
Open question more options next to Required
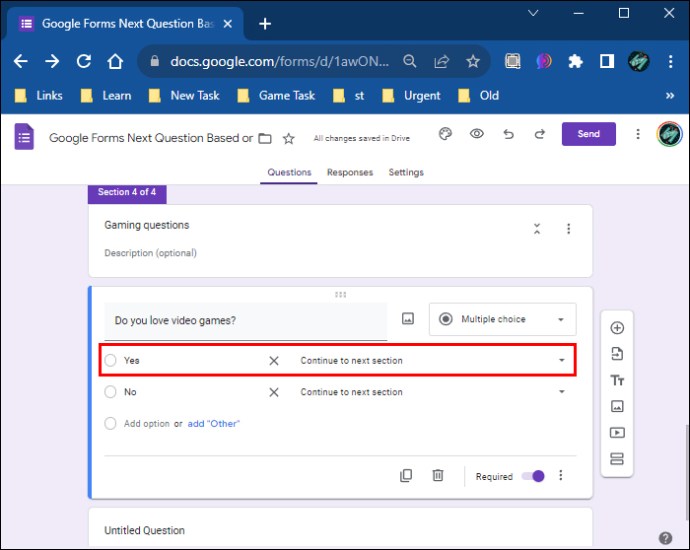561,475
